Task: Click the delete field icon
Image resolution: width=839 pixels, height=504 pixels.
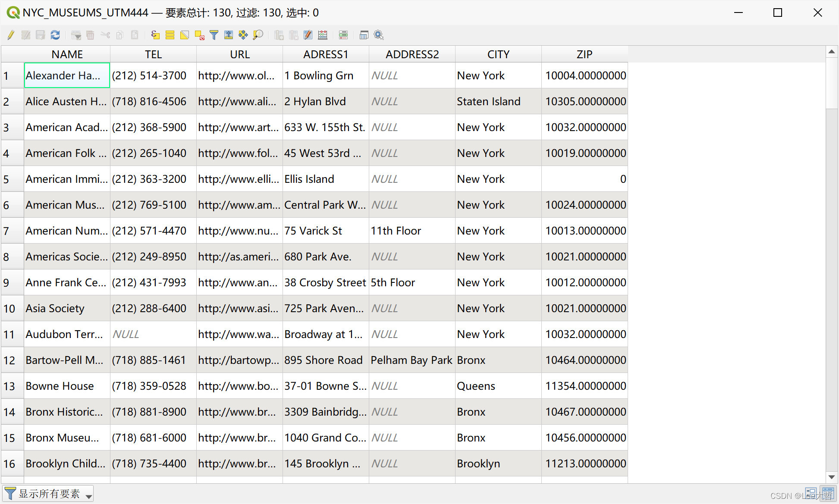Action: [x=294, y=35]
